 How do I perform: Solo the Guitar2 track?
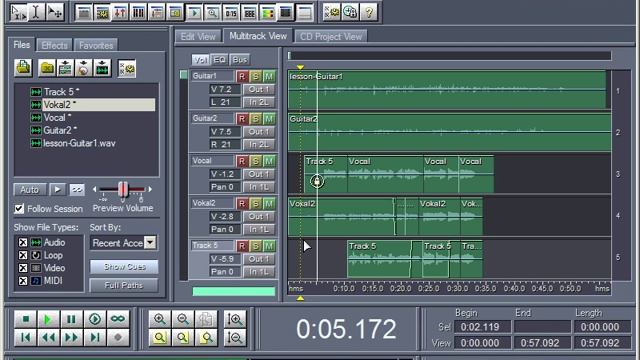(256, 119)
